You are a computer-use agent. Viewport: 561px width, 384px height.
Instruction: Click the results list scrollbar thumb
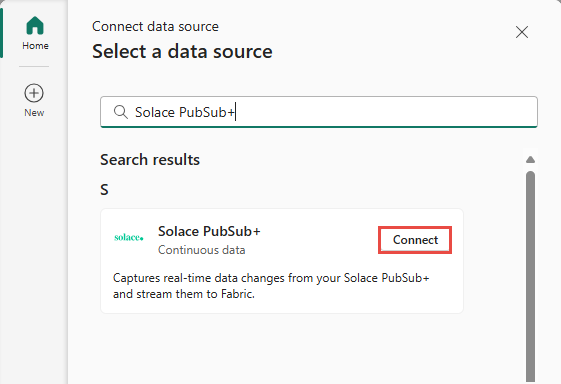[x=531, y=277]
